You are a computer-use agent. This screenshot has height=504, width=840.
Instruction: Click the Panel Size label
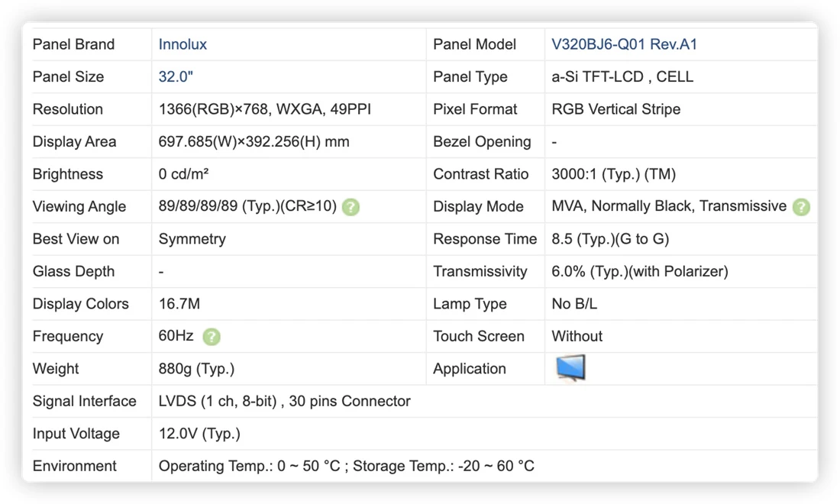click(x=68, y=76)
